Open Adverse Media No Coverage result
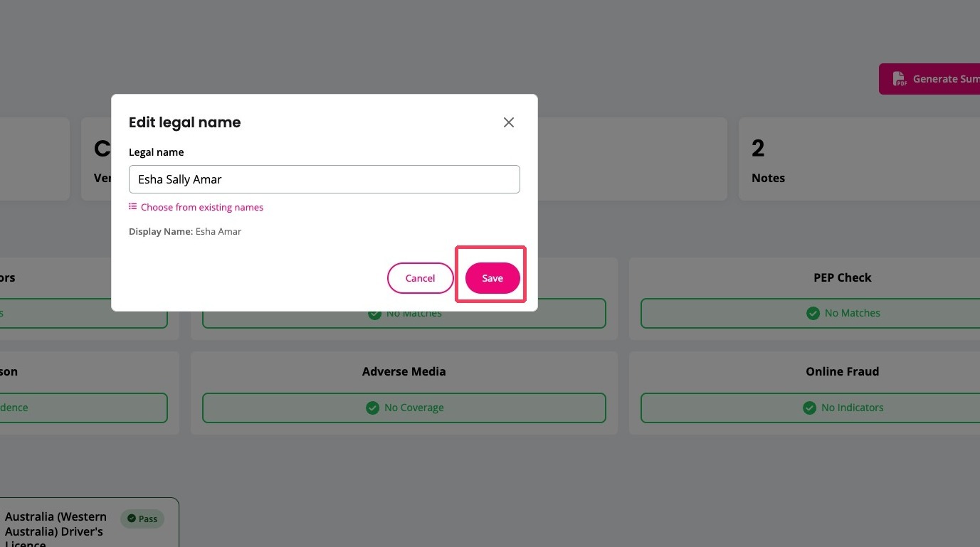The width and height of the screenshot is (980, 547). (404, 408)
